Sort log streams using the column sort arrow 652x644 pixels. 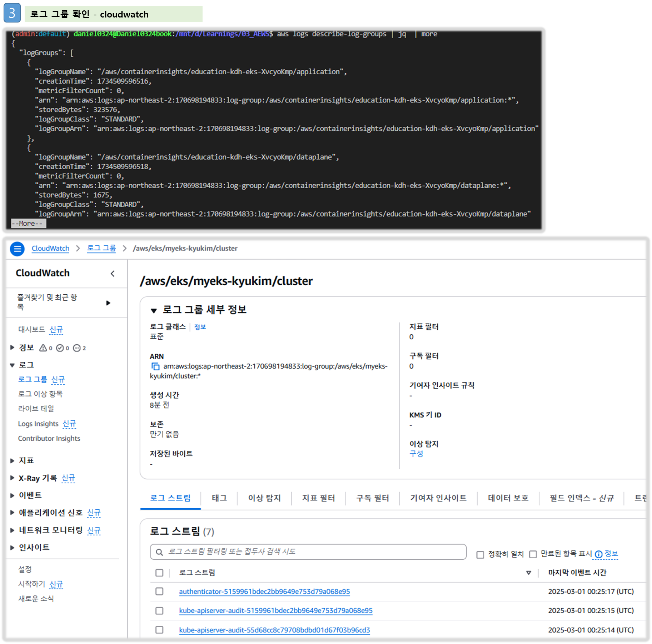point(528,573)
